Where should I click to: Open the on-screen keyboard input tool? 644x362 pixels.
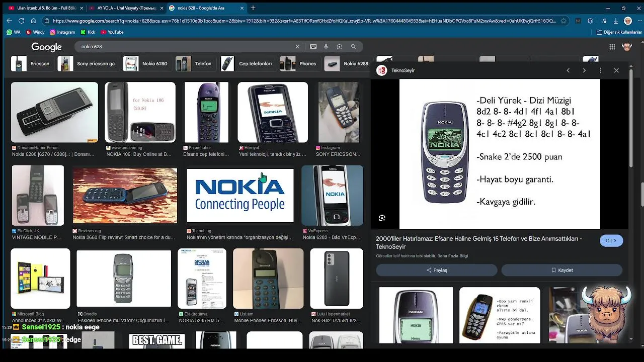click(313, 46)
